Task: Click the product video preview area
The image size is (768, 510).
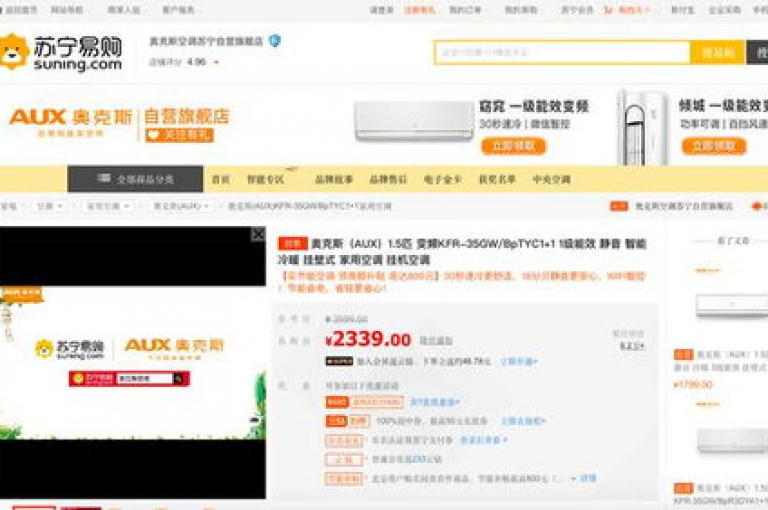Action: pos(133,363)
